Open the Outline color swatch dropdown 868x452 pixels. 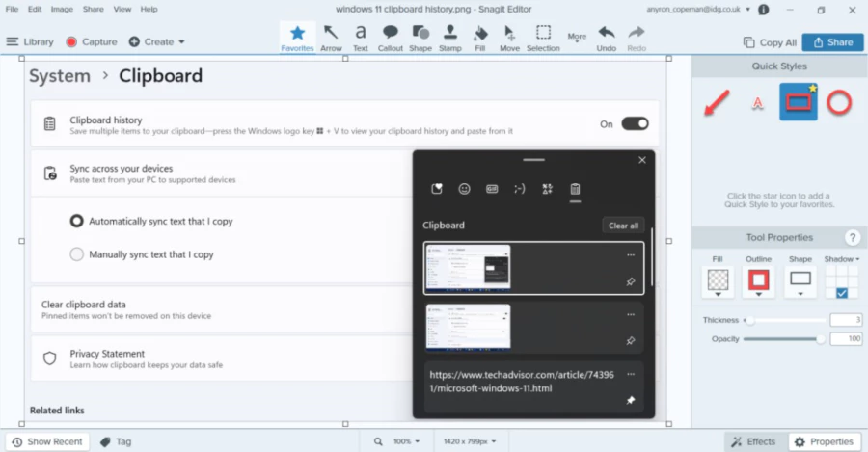pyautogui.click(x=758, y=282)
